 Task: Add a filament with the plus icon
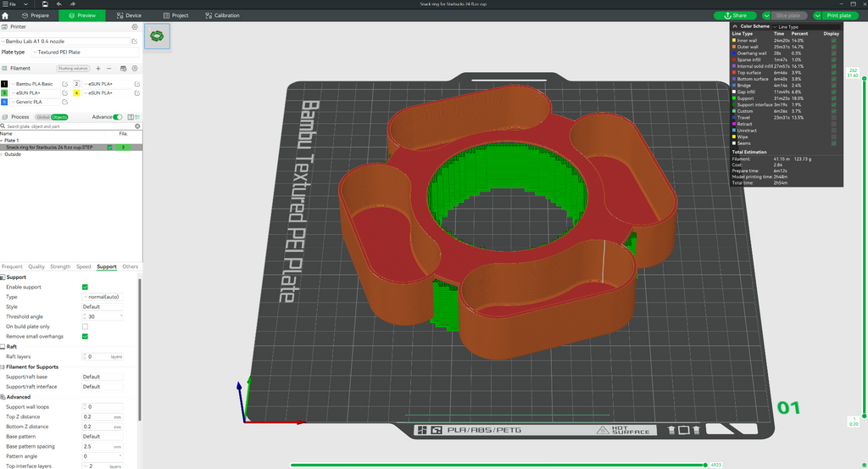tap(98, 69)
